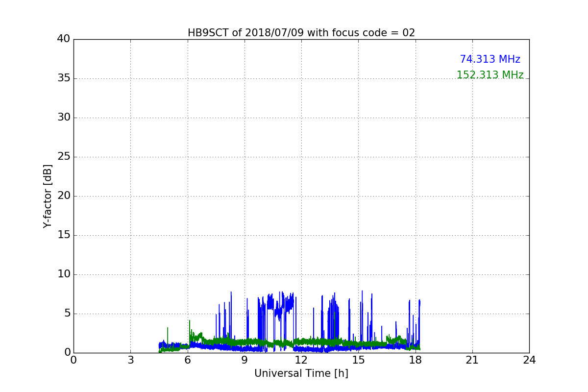
Task: Click the Y-factor [dB] axis label
Action: [48, 196]
